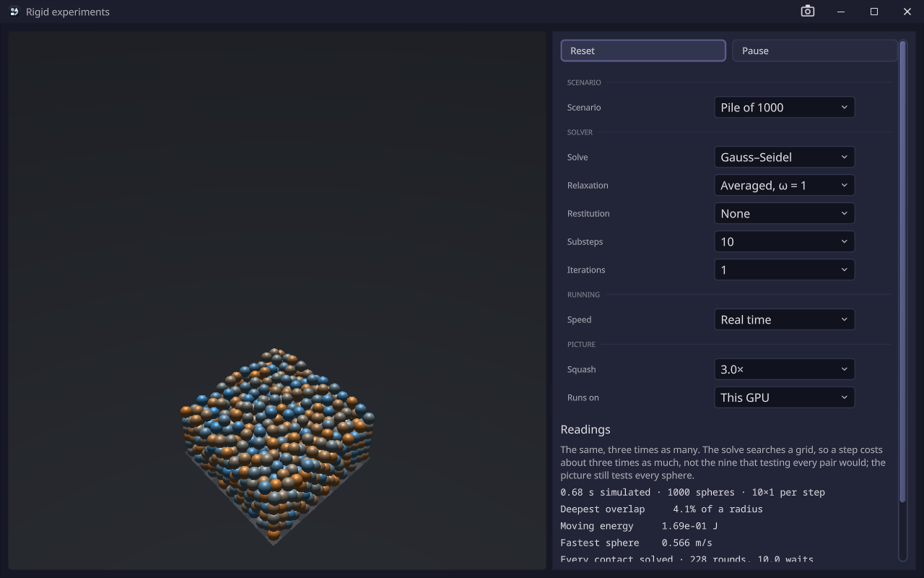Open the Iterations dropdown

pyautogui.click(x=784, y=270)
